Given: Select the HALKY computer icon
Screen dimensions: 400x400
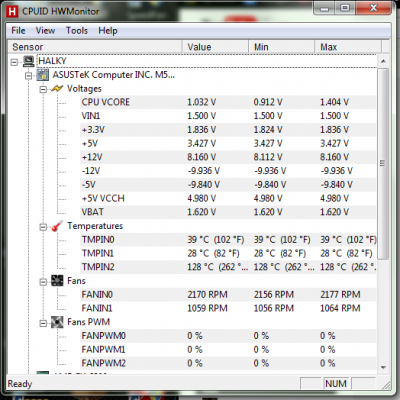Looking at the screenshot, I should point(29,61).
